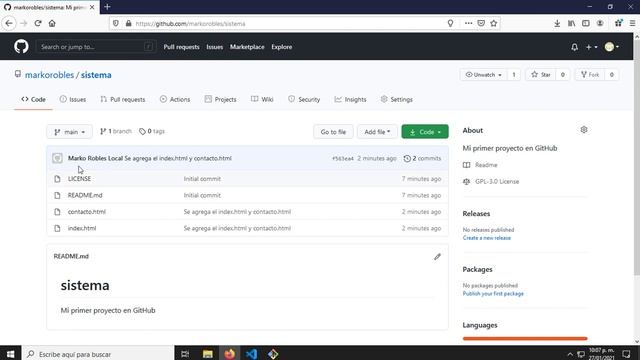Open the markorobles owner link
The width and height of the screenshot is (640, 360).
point(49,75)
